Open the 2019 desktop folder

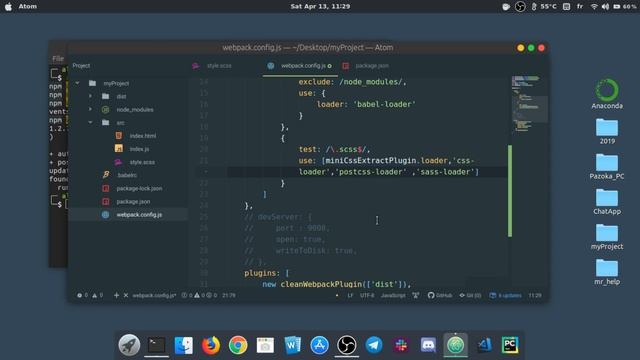(607, 131)
